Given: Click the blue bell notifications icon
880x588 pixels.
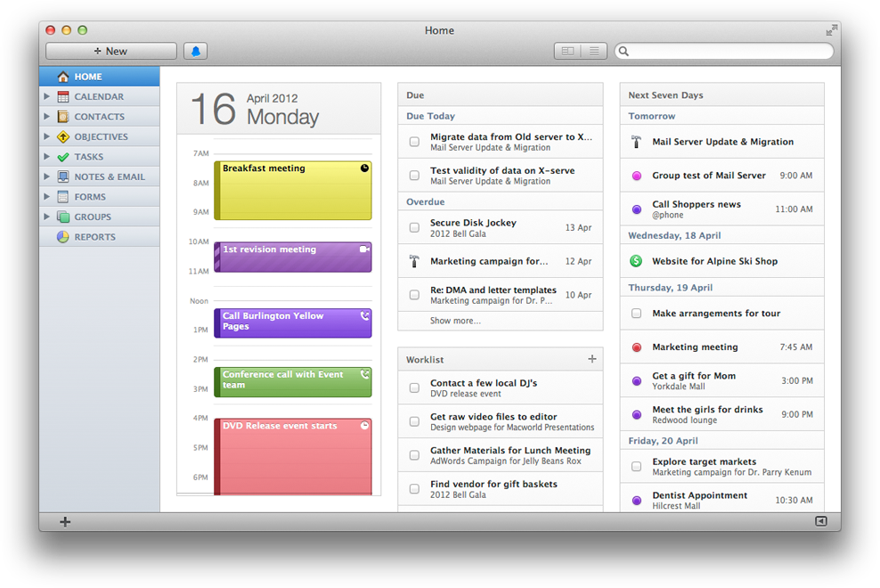Looking at the screenshot, I should point(195,51).
